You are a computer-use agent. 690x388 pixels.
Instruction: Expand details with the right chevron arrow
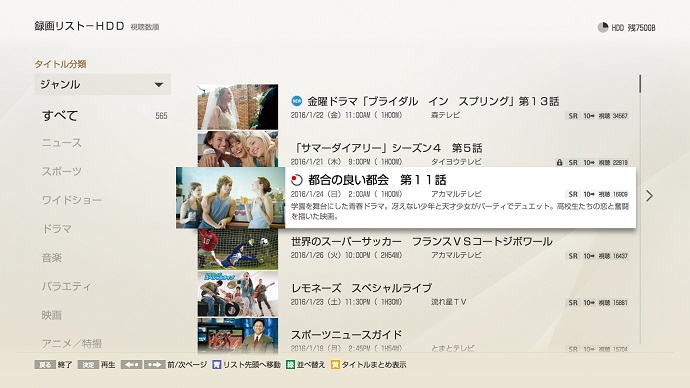[x=650, y=196]
